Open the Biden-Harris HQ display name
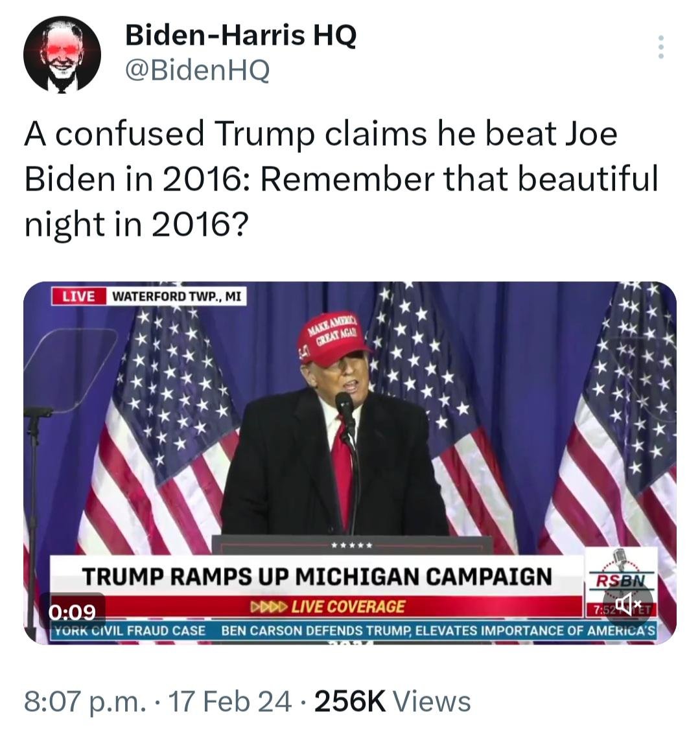700x732 pixels. point(240,35)
